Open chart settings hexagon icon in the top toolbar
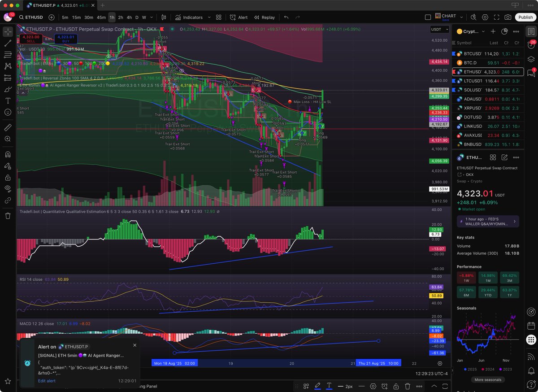 (x=485, y=17)
